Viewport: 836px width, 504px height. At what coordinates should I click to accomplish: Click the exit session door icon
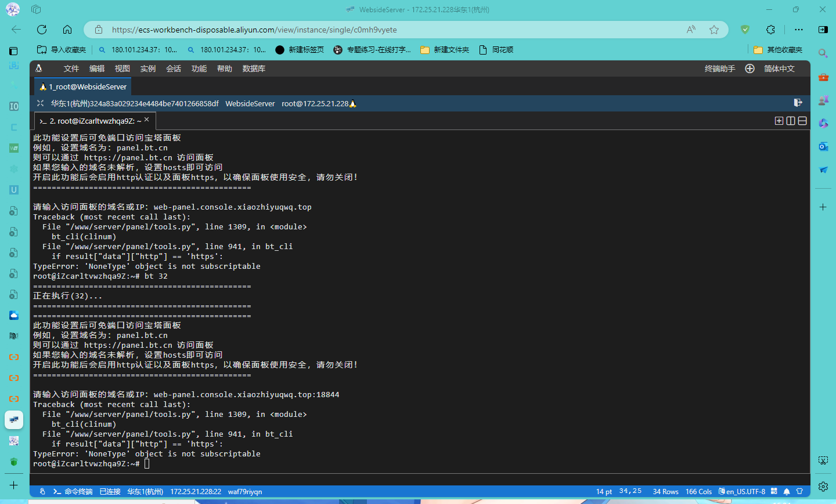pyautogui.click(x=798, y=103)
